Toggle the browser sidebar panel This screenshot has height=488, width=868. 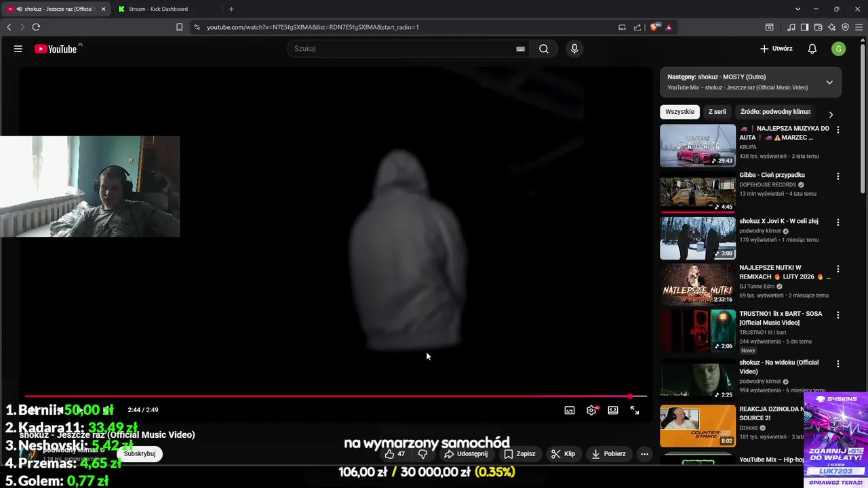[x=804, y=27]
